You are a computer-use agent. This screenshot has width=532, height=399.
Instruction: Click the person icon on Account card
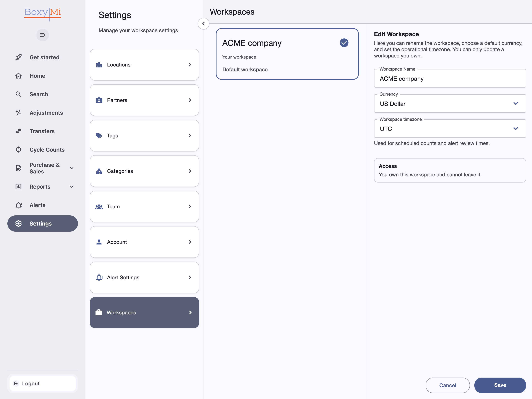[99, 242]
